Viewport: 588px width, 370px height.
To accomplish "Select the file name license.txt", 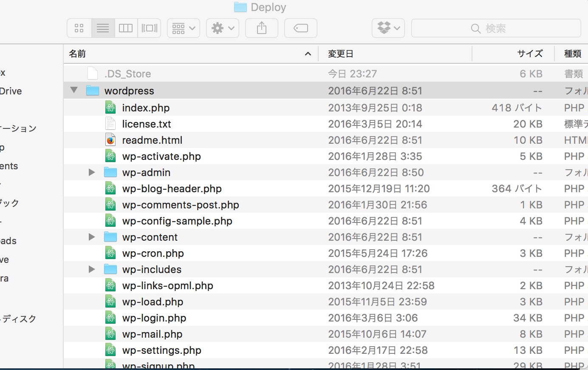I will [x=147, y=124].
